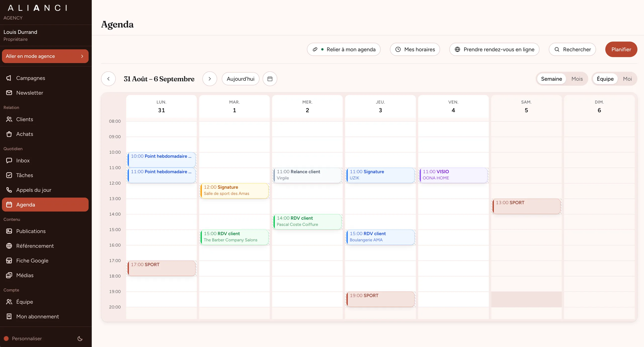Open 15:00 RDV client Boulangerie AMA

click(380, 237)
